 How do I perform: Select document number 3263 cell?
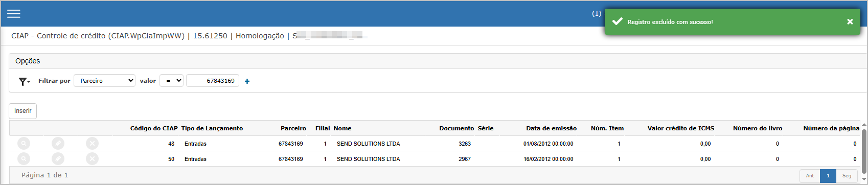click(465, 144)
